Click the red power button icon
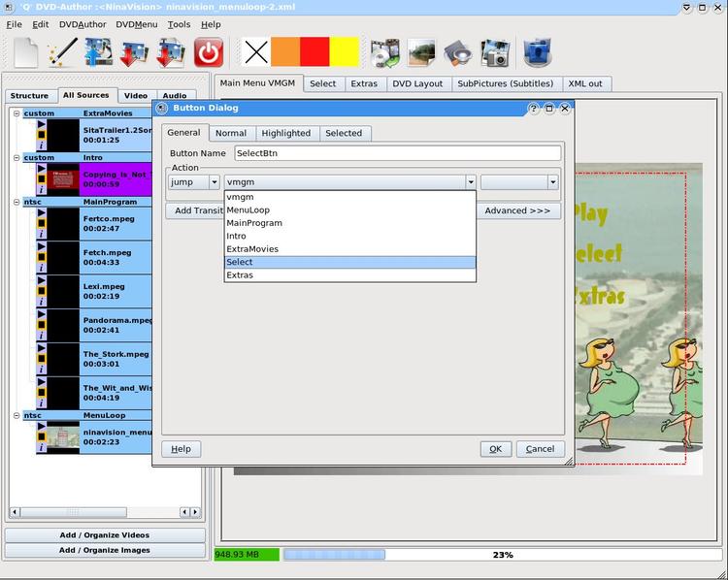Viewport: 728px width, 580px height. [x=208, y=52]
